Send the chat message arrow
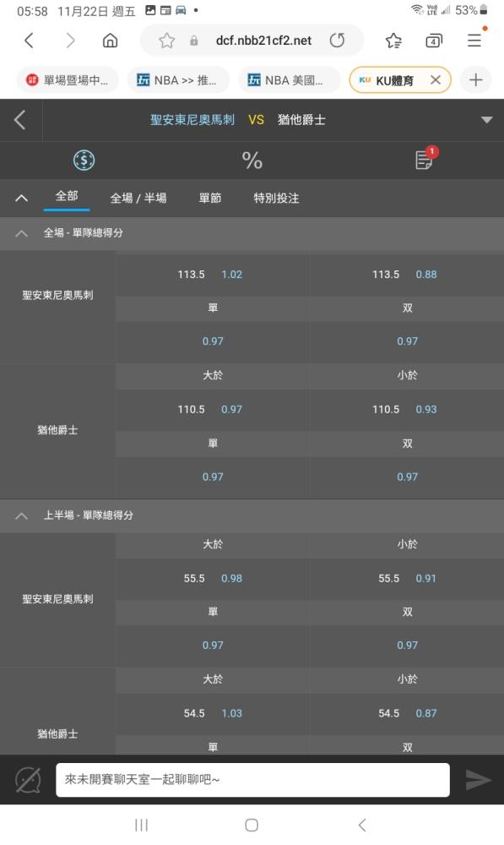The width and height of the screenshot is (504, 845). click(477, 780)
